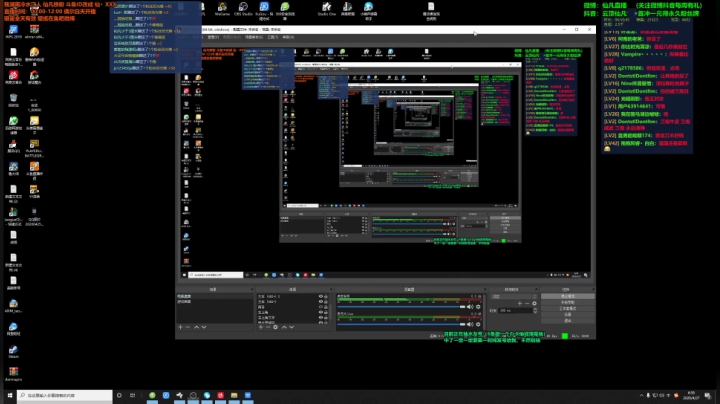
Task: Open the WeGame shortcut on the top desktop row
Action: [x=222, y=8]
